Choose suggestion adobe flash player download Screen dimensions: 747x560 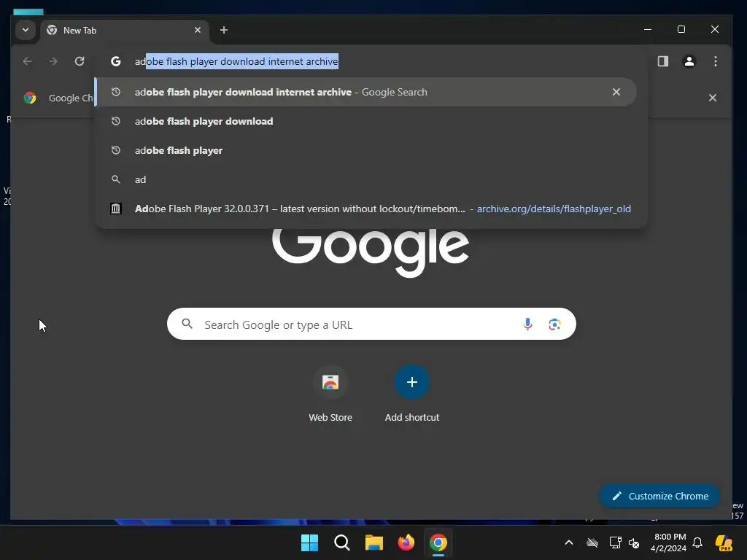pos(365,121)
